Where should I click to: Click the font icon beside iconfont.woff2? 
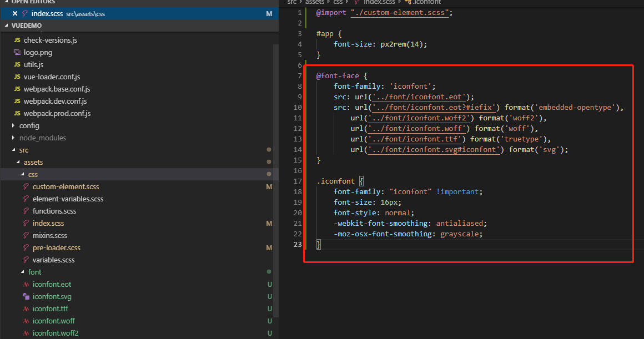(x=26, y=333)
